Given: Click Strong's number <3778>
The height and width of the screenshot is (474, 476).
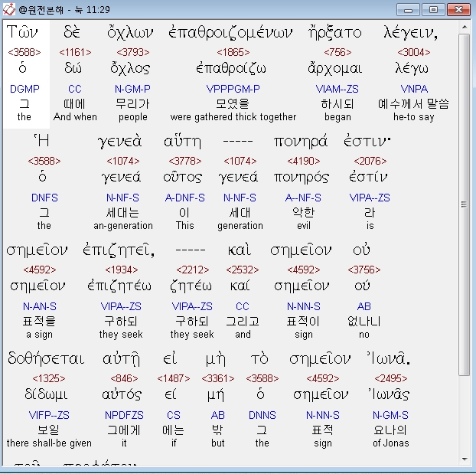Looking at the screenshot, I should pyautogui.click(x=185, y=161).
